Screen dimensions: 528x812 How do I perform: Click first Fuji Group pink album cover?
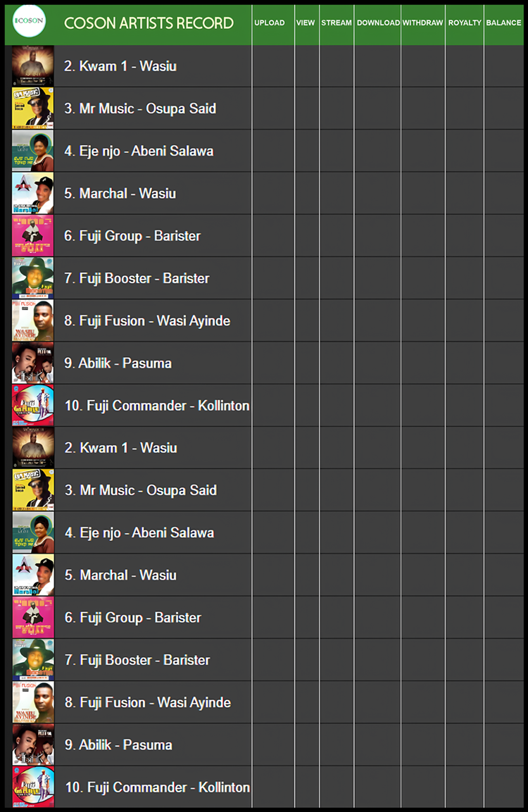[x=33, y=236]
